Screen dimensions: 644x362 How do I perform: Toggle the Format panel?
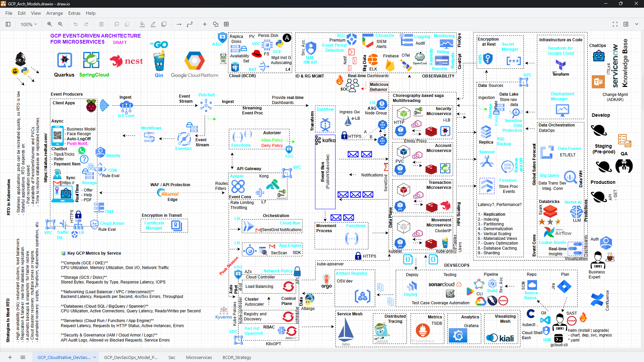coord(626,24)
